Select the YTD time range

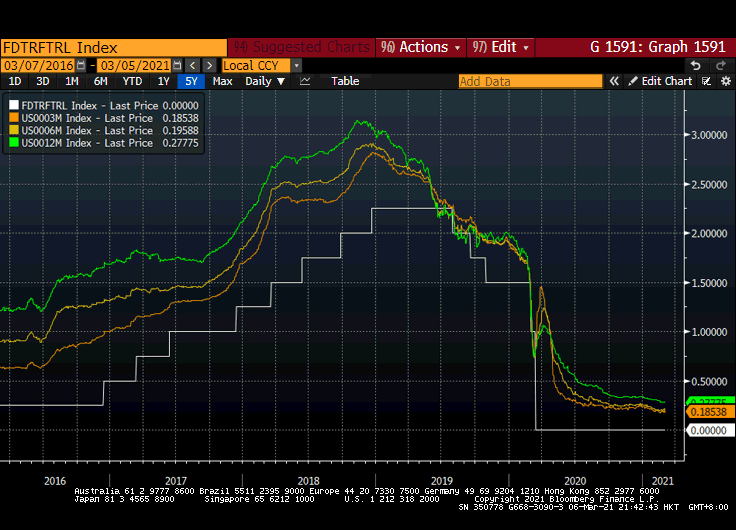click(x=131, y=81)
